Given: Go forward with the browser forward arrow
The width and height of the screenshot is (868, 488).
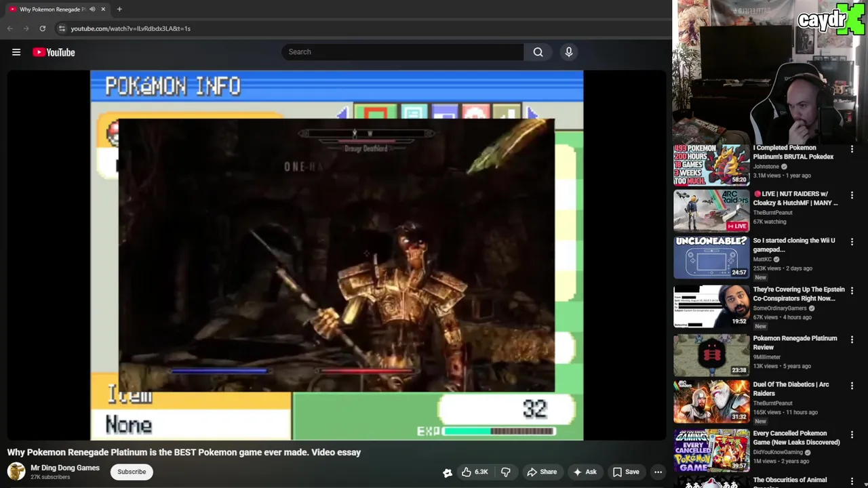Looking at the screenshot, I should (26, 28).
